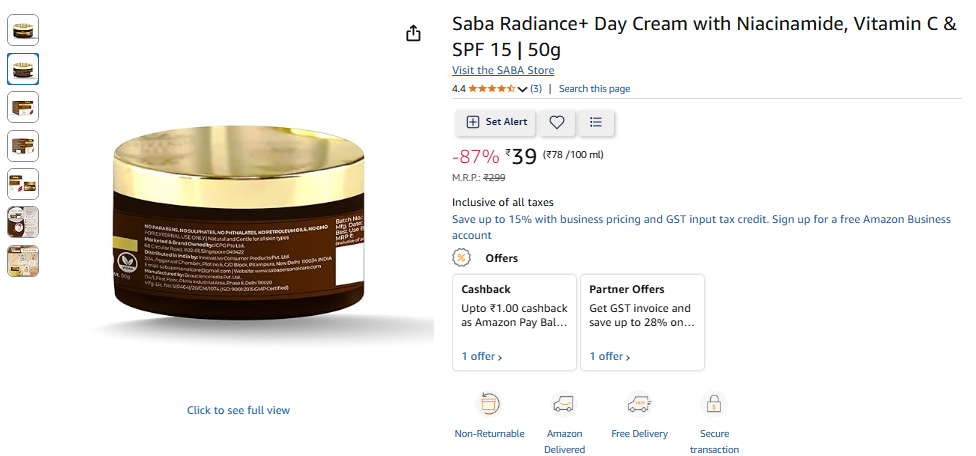
Task: Click the Secure transaction lock icon
Action: (x=714, y=404)
